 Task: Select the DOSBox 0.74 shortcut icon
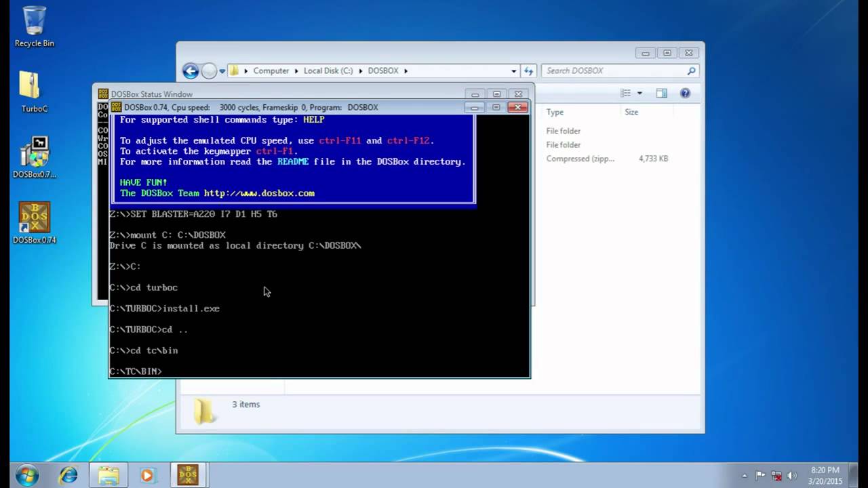[34, 223]
